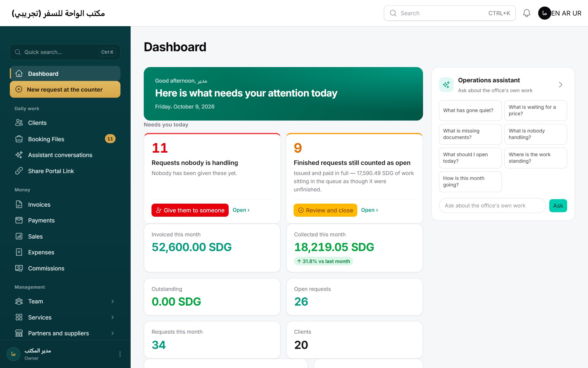Click the notifications bell icon
Viewport: 588px width, 368px height.
tap(527, 13)
